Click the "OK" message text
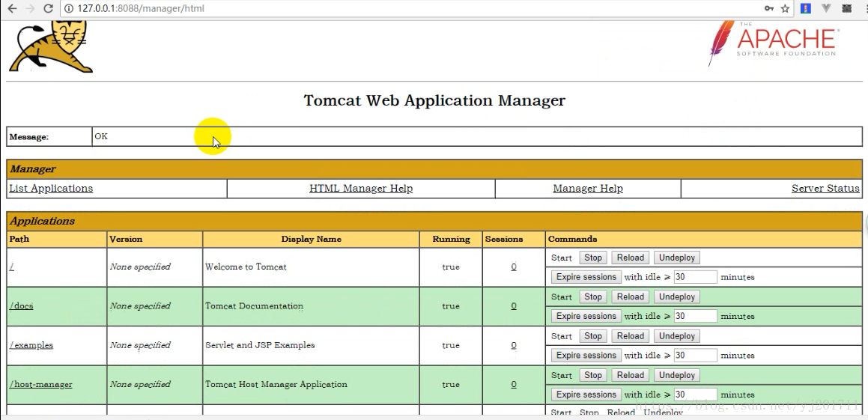868x420 pixels. coord(101,136)
